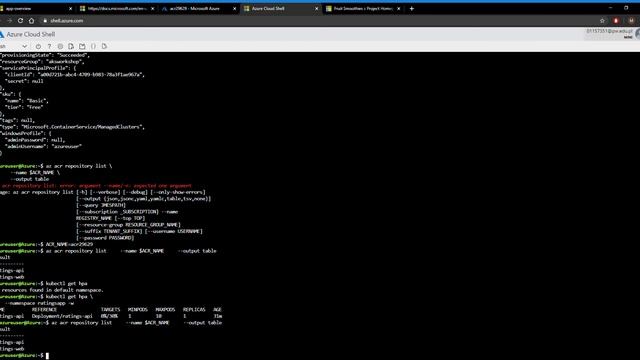Click the ACR_NAME=acr29629 command line
Viewport: 640px width, 360px height.
pos(69,244)
